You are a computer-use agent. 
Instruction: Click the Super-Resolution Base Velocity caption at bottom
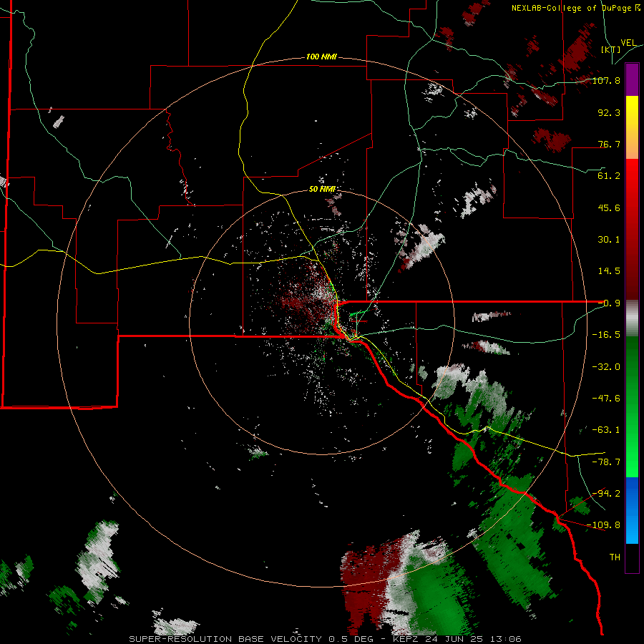click(x=325, y=639)
